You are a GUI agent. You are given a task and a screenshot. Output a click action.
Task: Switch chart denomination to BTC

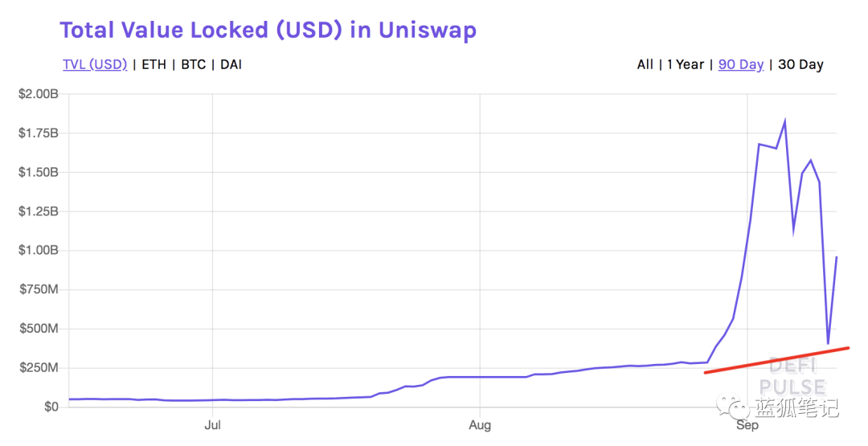click(x=193, y=64)
